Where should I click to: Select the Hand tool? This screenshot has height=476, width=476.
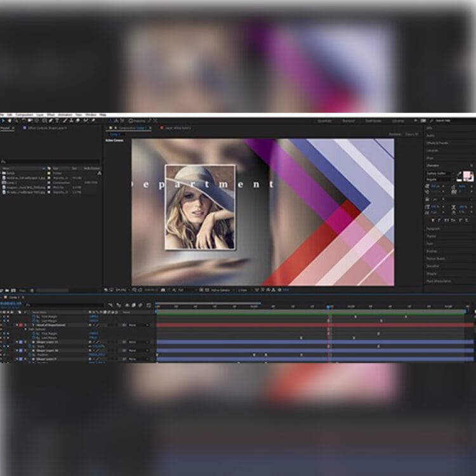9,121
